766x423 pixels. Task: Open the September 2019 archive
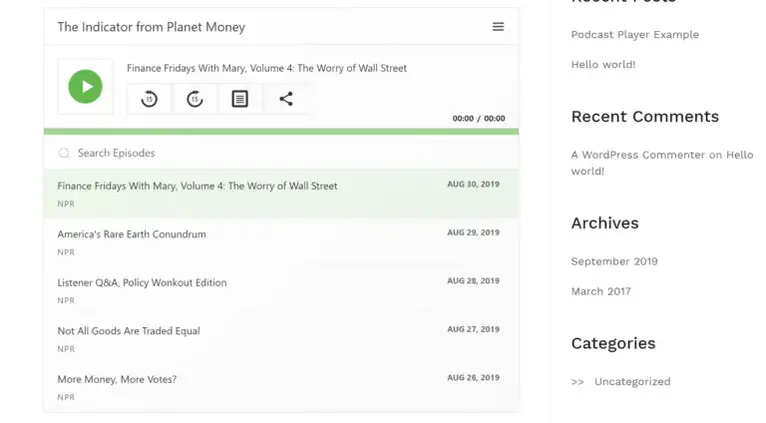click(614, 261)
